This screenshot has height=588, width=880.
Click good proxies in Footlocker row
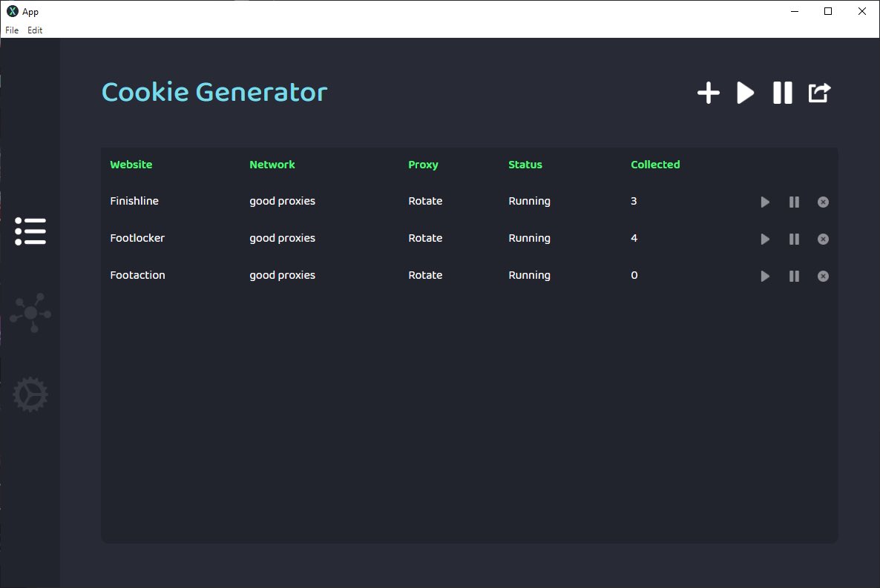[282, 239]
